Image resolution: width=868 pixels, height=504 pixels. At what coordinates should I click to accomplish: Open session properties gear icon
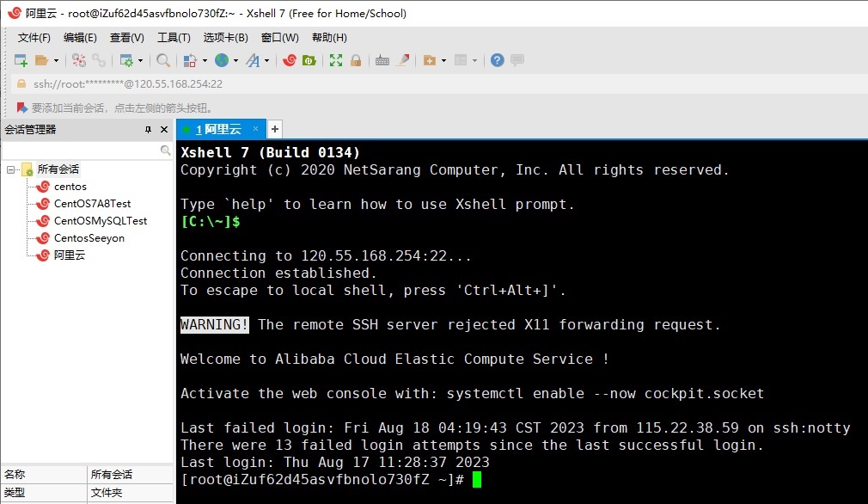tap(126, 60)
